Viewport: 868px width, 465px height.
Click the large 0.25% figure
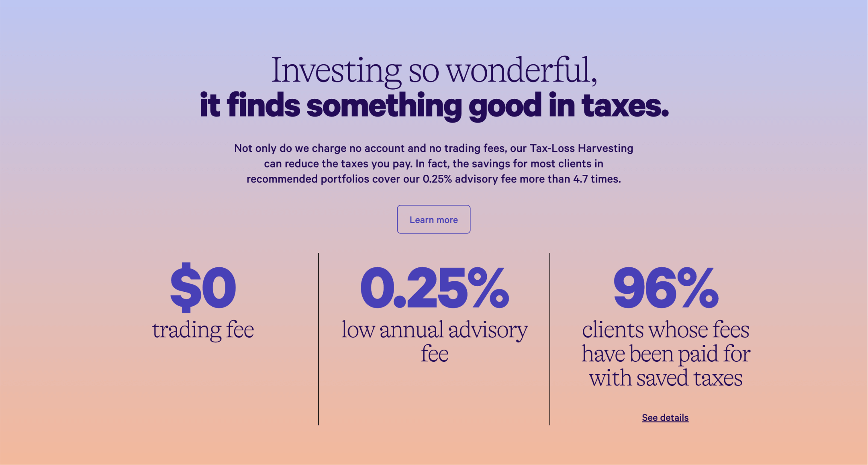[x=434, y=288]
